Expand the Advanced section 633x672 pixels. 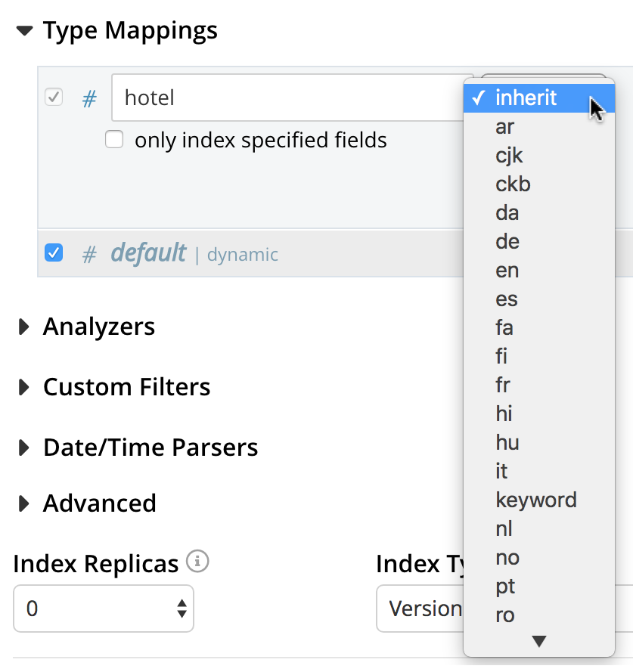pos(25,503)
